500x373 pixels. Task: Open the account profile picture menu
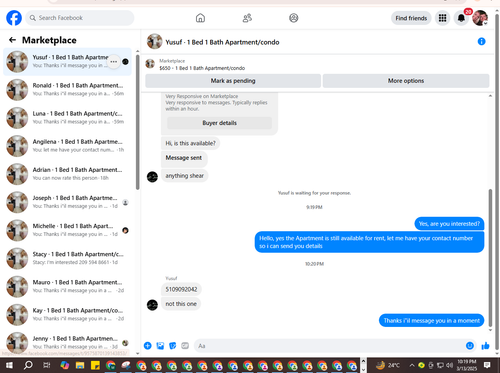click(480, 18)
